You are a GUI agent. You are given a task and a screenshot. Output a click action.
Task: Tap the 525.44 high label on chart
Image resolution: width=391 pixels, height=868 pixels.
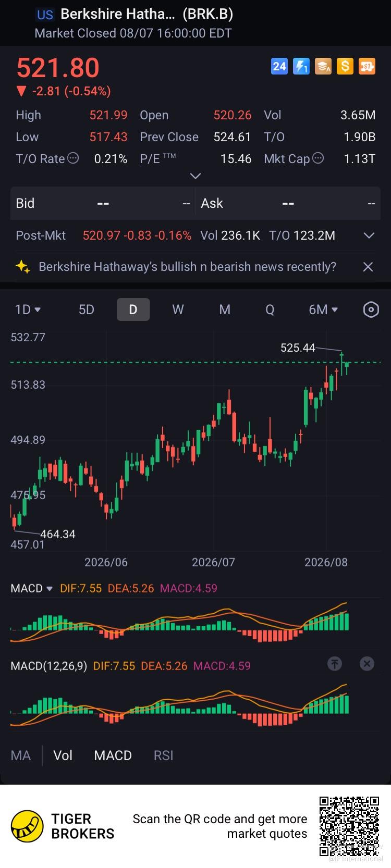click(x=298, y=348)
